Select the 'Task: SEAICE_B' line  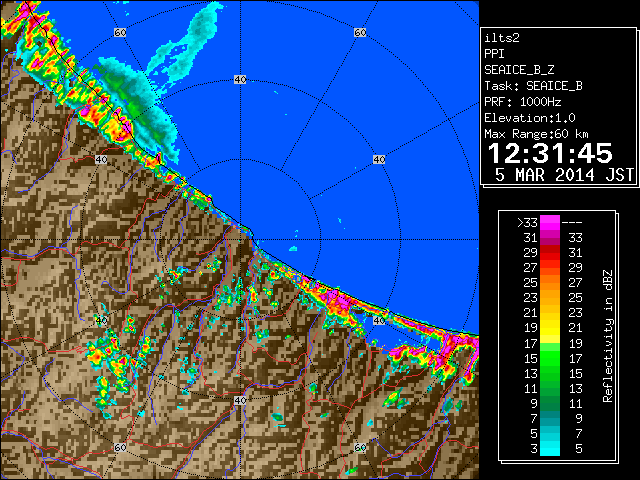click(x=533, y=86)
